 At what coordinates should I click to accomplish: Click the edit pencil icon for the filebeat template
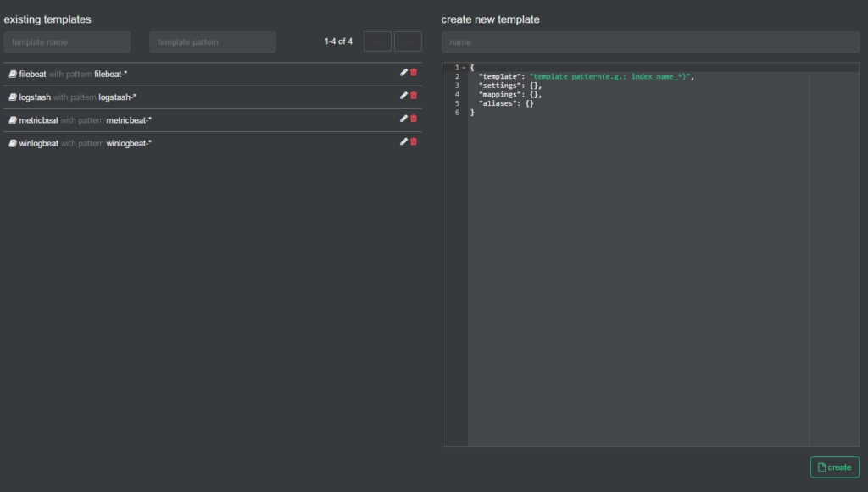point(404,72)
